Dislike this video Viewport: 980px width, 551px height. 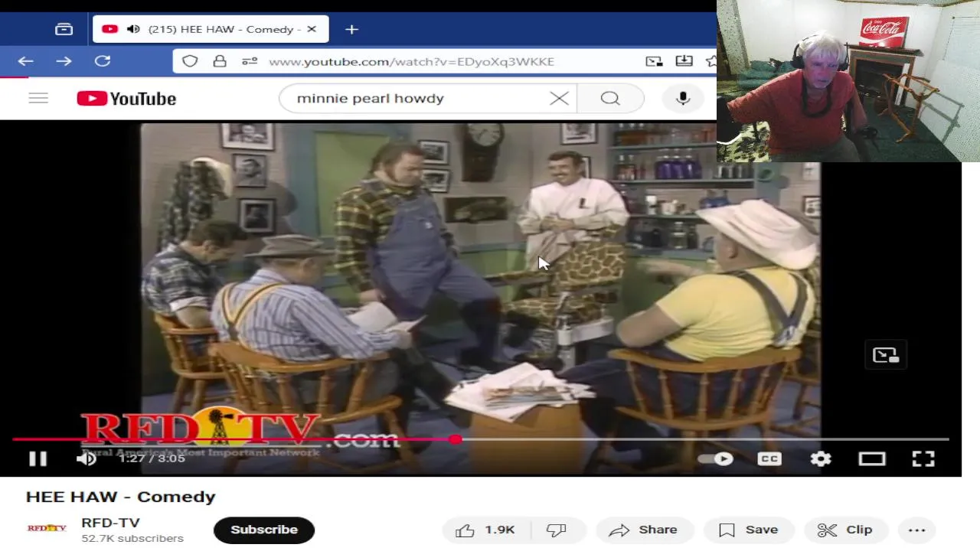coord(557,530)
